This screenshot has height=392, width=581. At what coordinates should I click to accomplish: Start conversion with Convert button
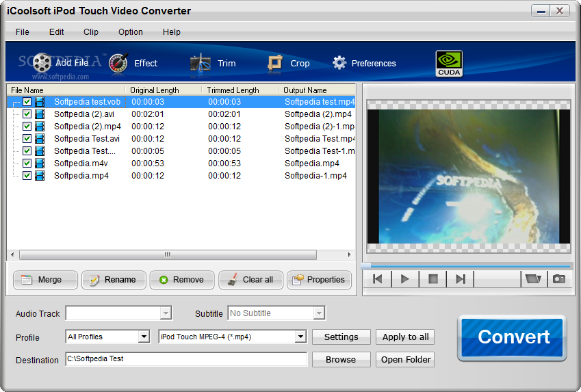tap(512, 337)
